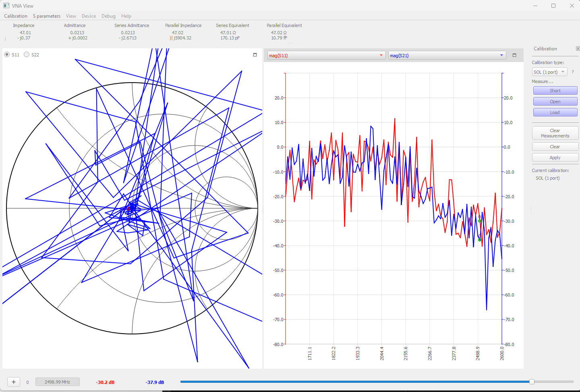Measure the Short calibration standard
The image size is (580, 392).
[555, 91]
